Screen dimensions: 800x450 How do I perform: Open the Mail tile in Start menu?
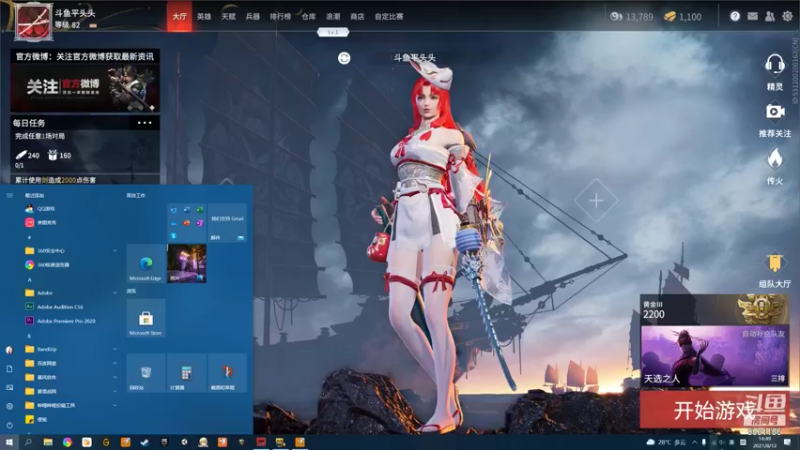pos(227,223)
